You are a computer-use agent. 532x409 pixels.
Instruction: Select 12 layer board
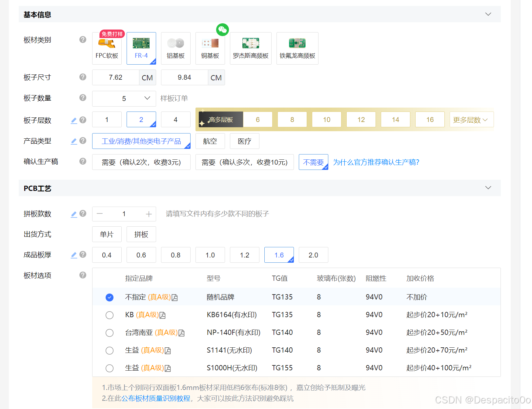point(361,119)
